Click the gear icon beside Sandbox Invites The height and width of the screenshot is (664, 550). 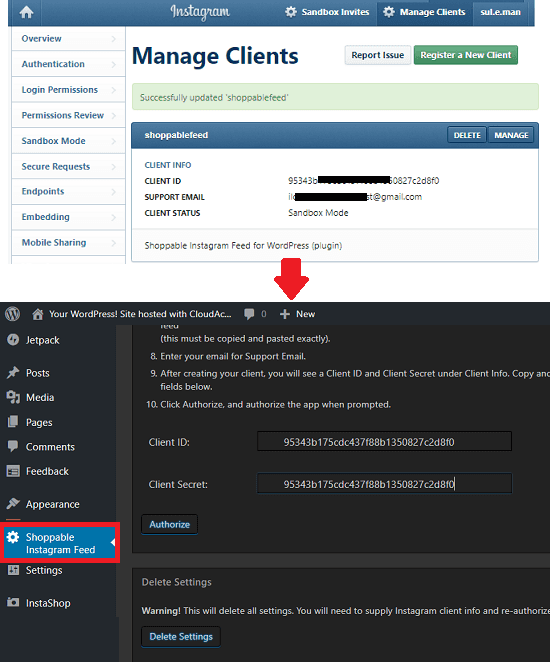(x=291, y=12)
